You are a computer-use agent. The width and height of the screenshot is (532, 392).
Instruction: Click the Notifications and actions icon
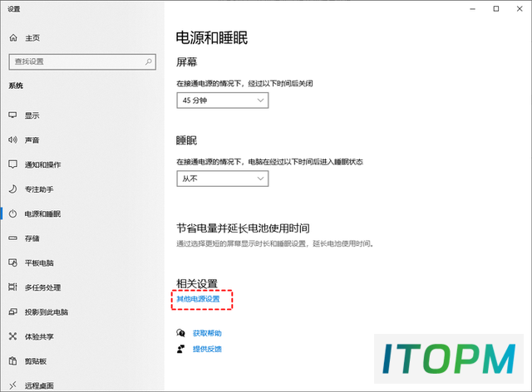coord(12,164)
